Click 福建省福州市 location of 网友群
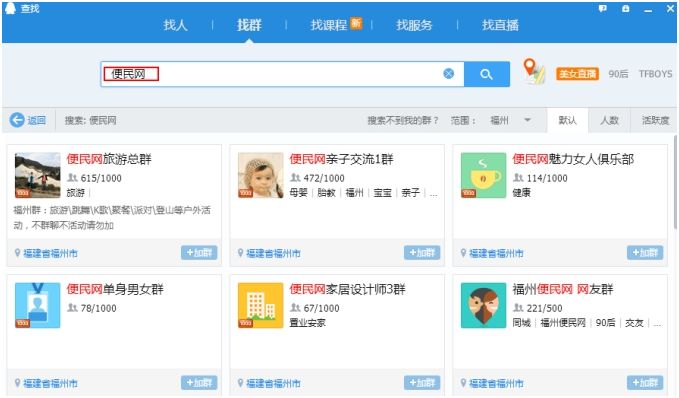 496,384
